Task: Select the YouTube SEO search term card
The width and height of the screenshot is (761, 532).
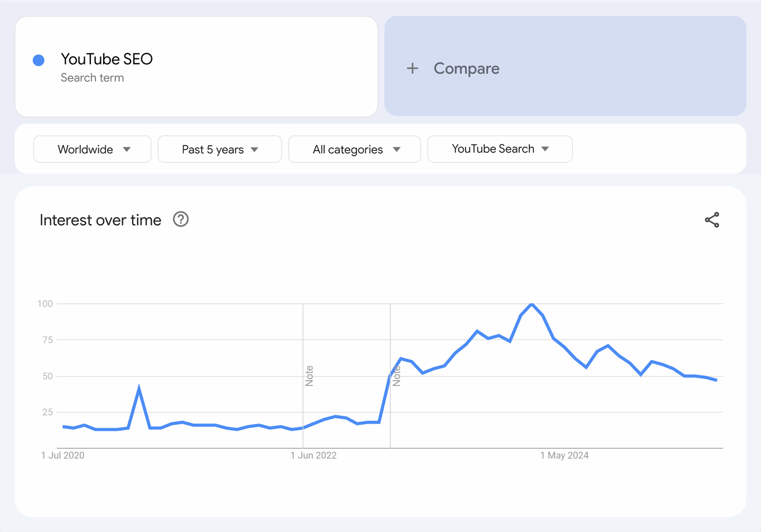Action: tap(196, 67)
